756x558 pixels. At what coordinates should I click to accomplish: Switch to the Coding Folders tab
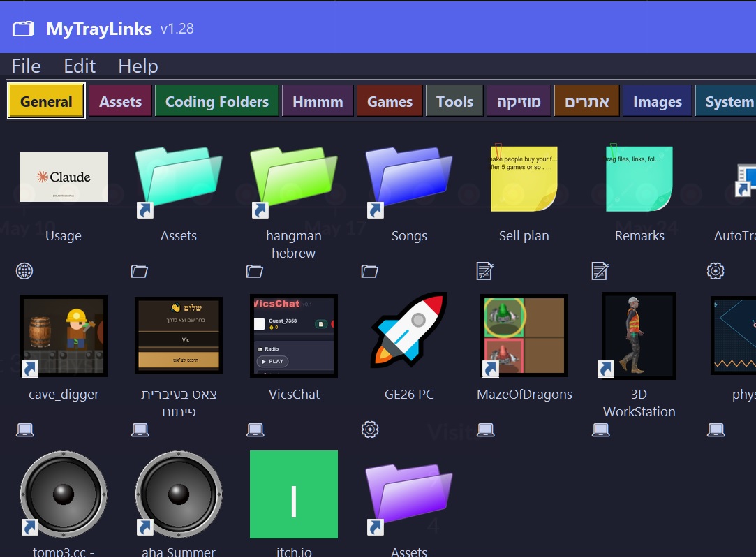217,101
